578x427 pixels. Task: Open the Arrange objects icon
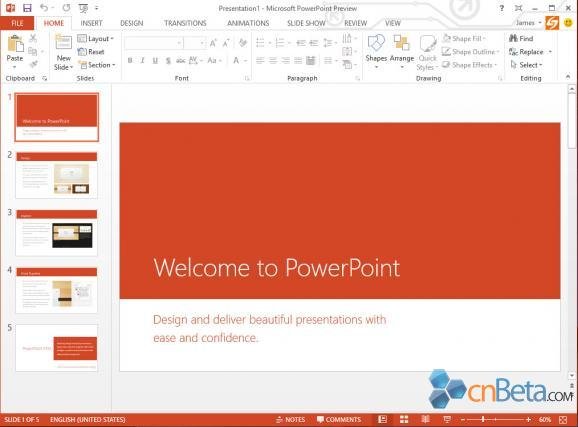click(x=401, y=43)
